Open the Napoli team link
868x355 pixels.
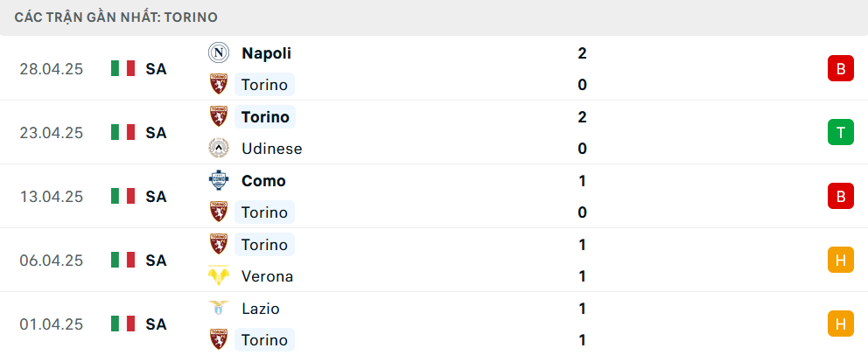266,53
